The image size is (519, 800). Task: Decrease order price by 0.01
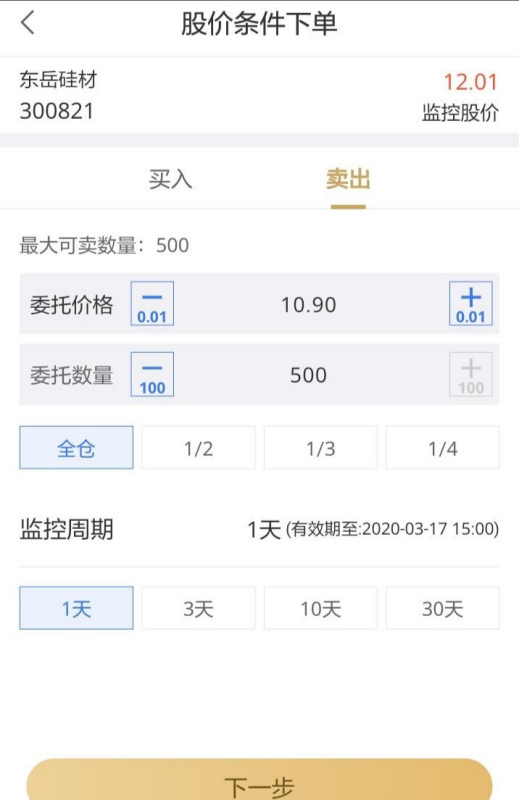pyautogui.click(x=152, y=304)
